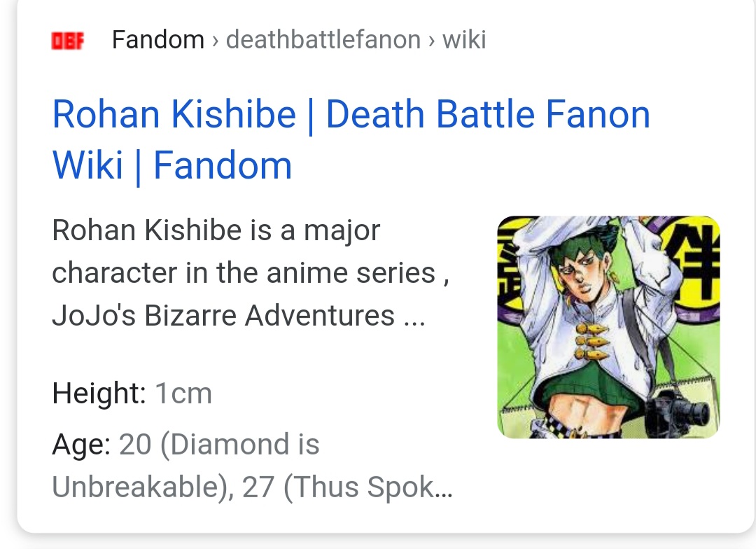Screen dimensions: 756x549
Task: Select the wiki breadcrumb segment
Action: click(x=464, y=40)
